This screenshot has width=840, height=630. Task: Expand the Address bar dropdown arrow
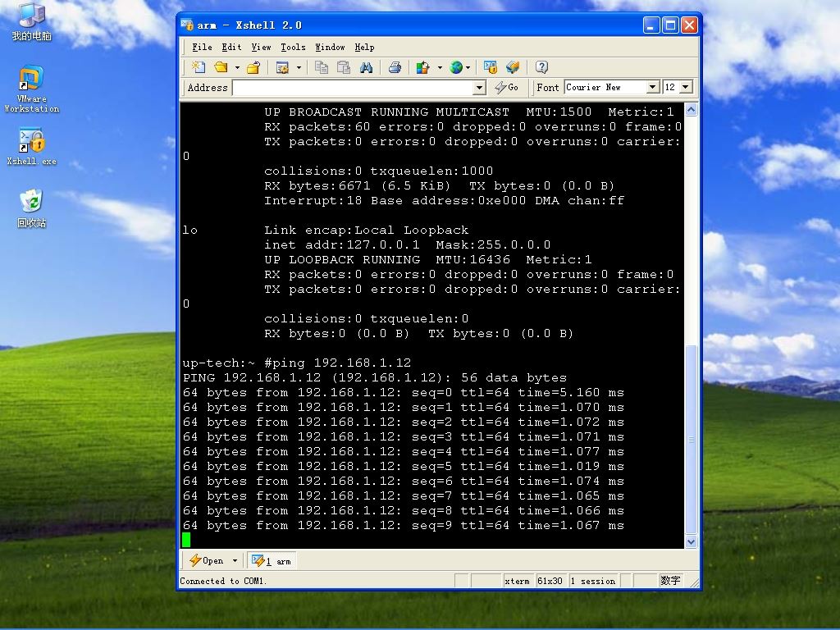tap(479, 87)
